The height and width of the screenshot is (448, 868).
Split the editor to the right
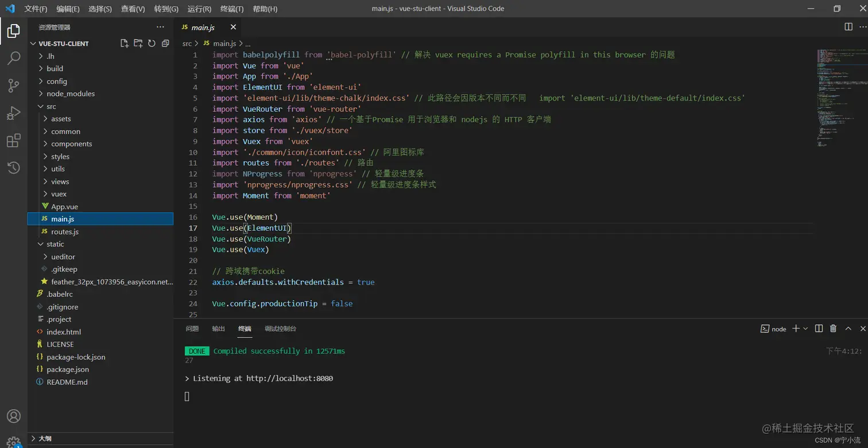[848, 27]
